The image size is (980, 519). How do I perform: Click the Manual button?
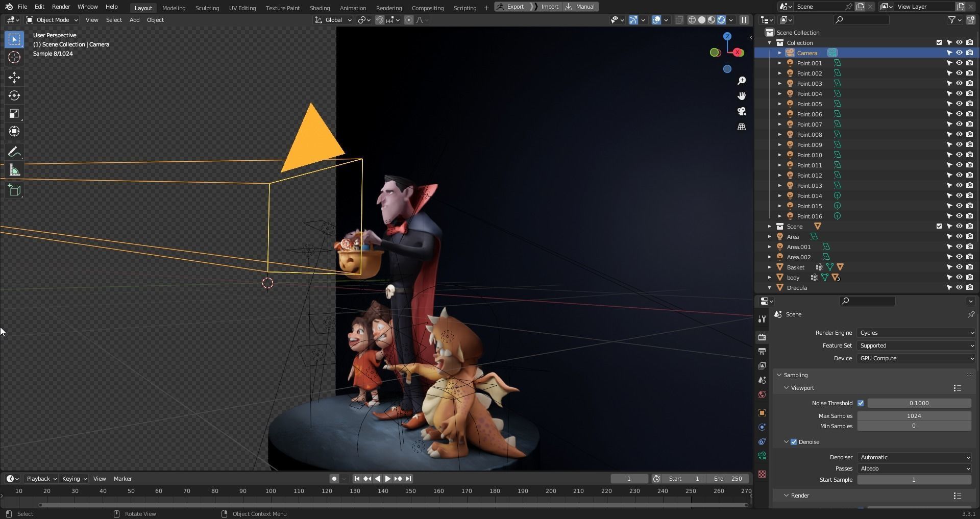coord(580,7)
